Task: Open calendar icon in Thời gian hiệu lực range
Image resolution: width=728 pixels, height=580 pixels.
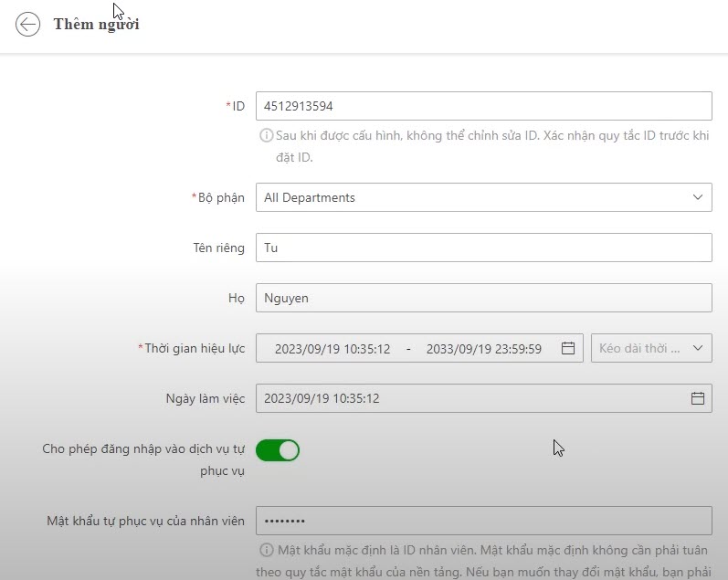Action: 567,348
